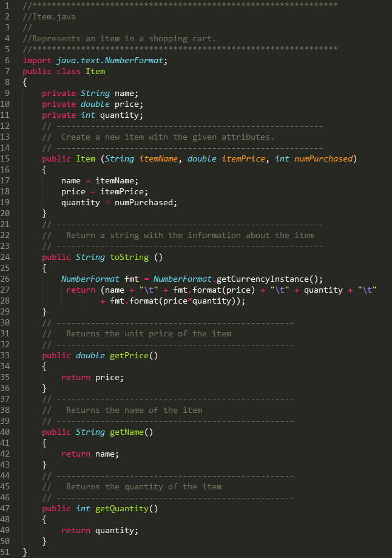392x558 pixels.
Task: Click the "quantity = numPurchased;" assignment
Action: [119, 202]
